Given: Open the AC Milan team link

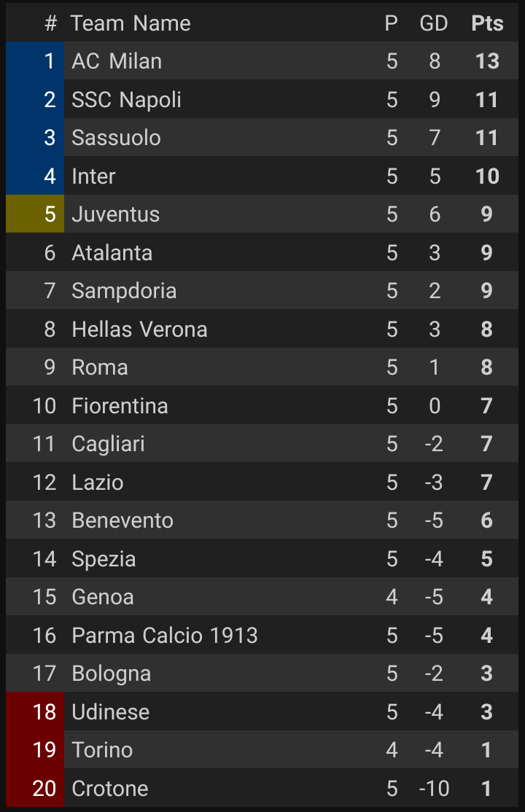Looking at the screenshot, I should click(117, 61).
